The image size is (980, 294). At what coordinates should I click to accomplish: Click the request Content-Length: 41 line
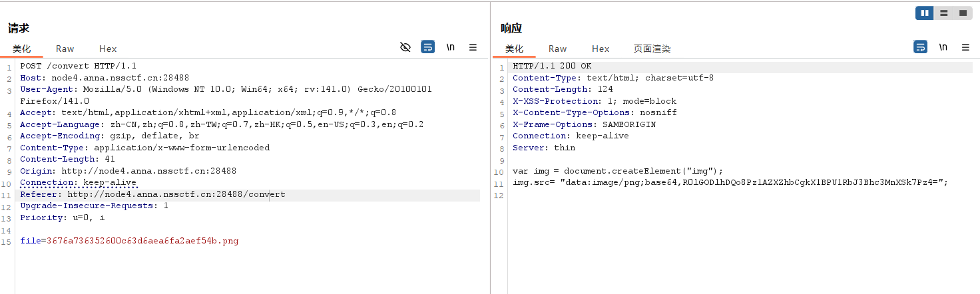67,159
